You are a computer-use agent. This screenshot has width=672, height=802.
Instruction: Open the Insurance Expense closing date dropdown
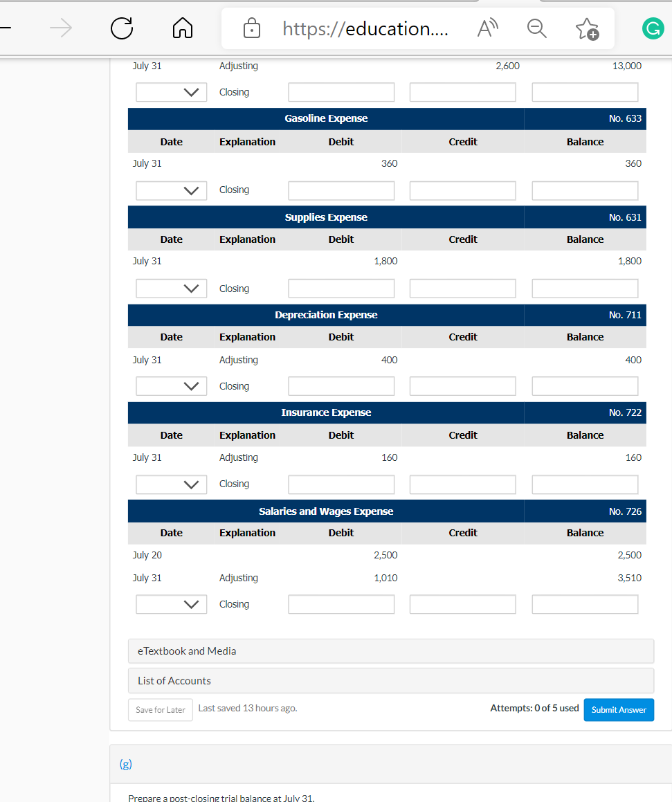pos(171,484)
